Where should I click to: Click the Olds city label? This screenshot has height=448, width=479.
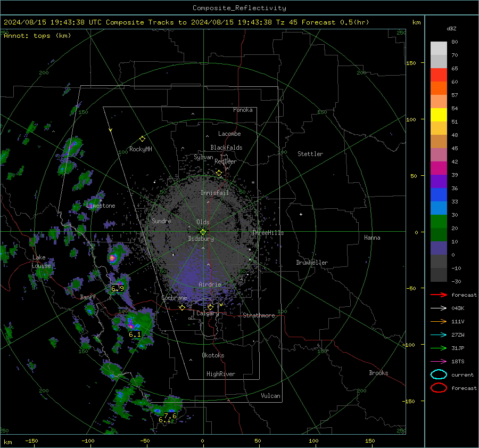(x=203, y=222)
